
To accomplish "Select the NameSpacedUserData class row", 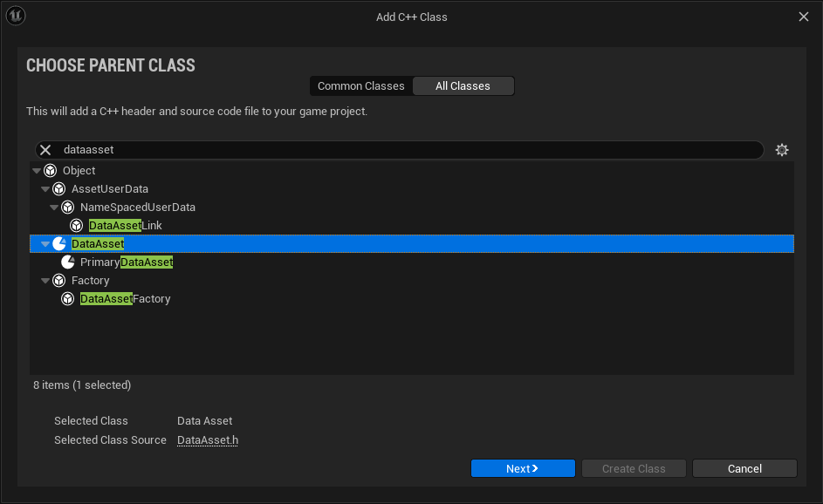I will (412, 208).
